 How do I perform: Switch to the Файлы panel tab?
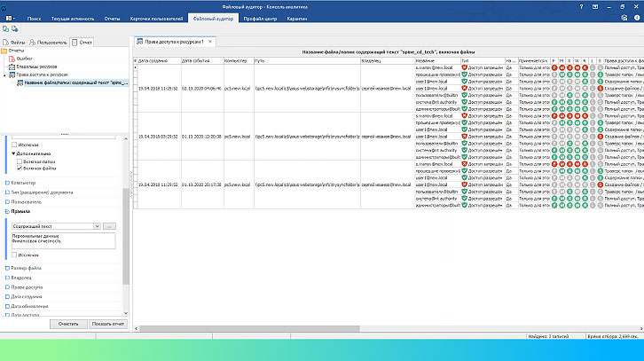(x=14, y=43)
